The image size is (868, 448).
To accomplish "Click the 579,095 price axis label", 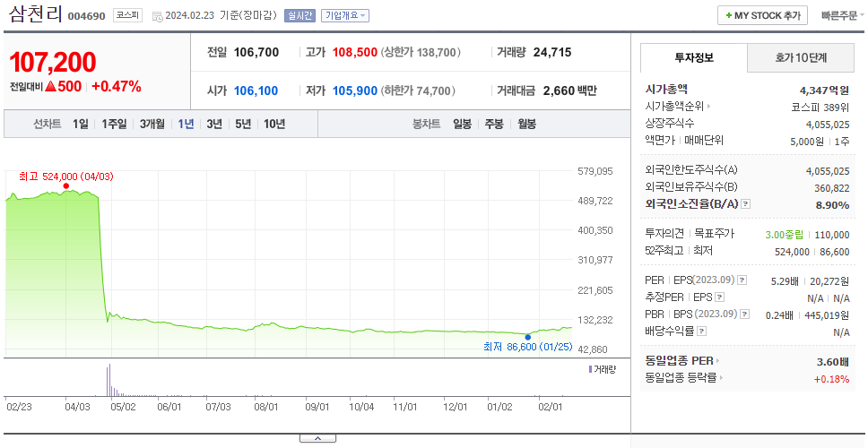I will click(x=595, y=171).
